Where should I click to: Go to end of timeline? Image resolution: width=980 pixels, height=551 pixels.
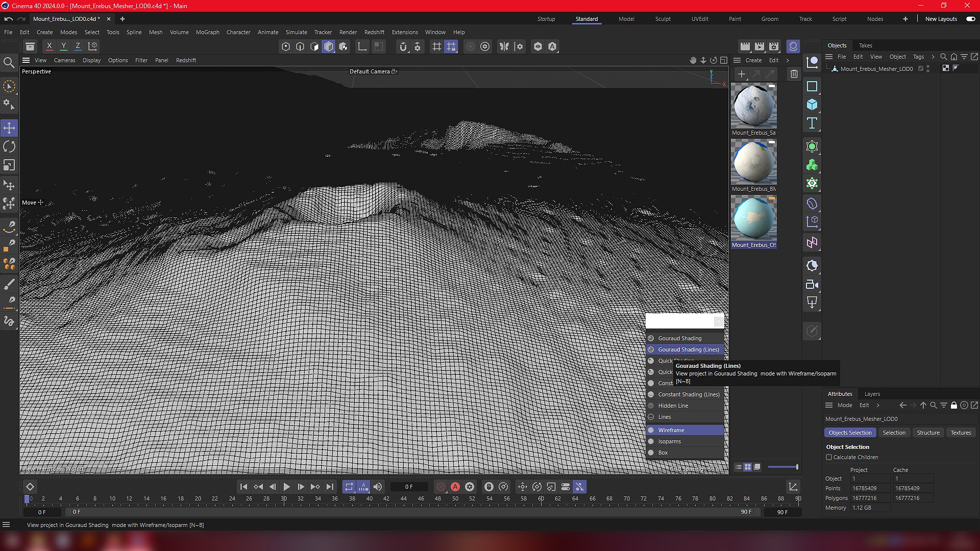coord(330,487)
